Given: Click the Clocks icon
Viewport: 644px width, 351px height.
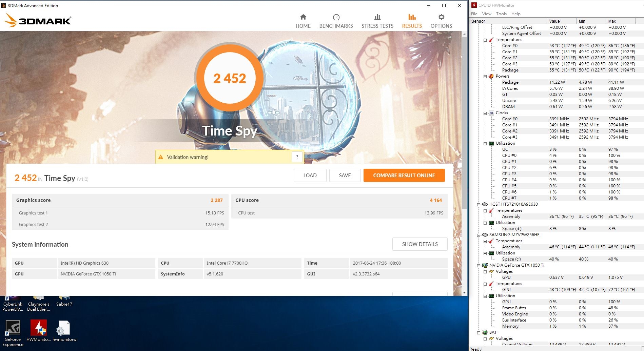Looking at the screenshot, I should click(491, 113).
